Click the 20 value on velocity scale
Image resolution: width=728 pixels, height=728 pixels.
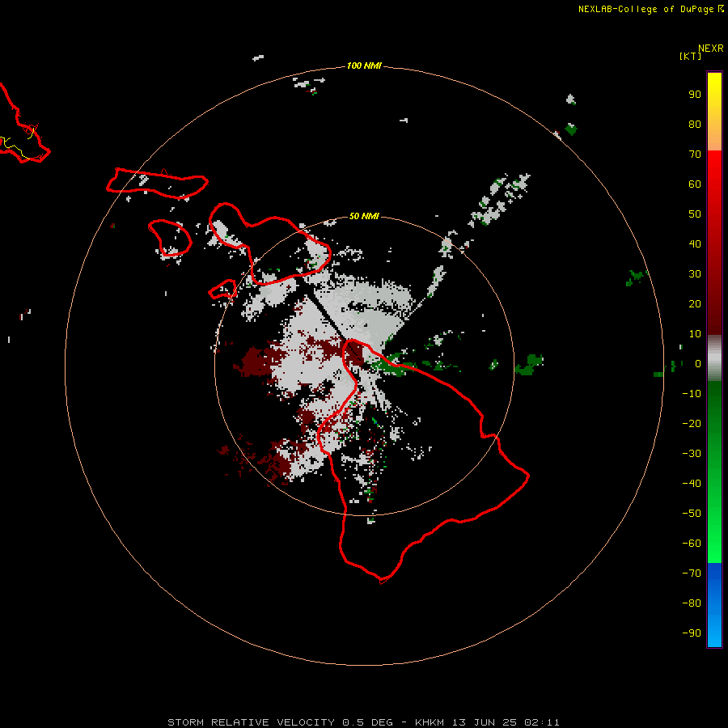695,303
